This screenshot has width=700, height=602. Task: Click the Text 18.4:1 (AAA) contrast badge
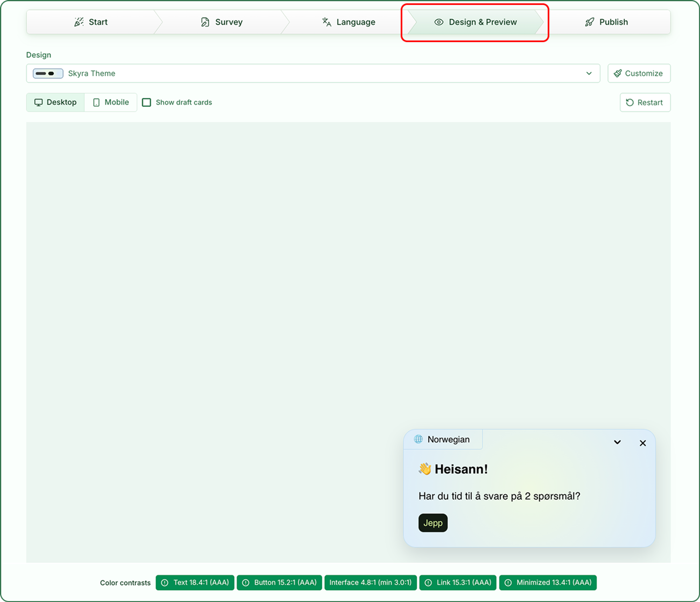pyautogui.click(x=195, y=582)
